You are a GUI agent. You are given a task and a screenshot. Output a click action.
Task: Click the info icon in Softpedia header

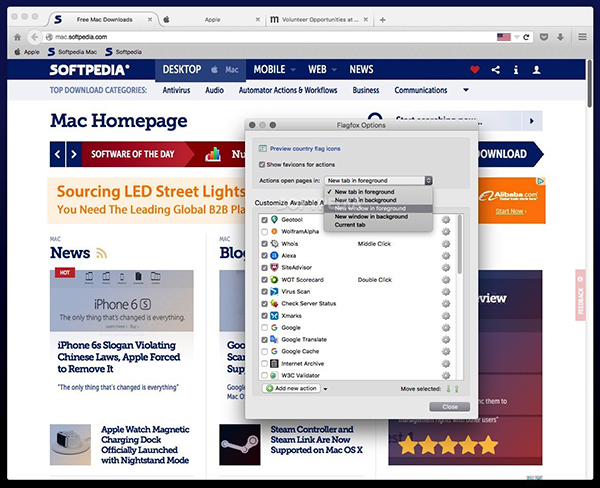coord(516,70)
